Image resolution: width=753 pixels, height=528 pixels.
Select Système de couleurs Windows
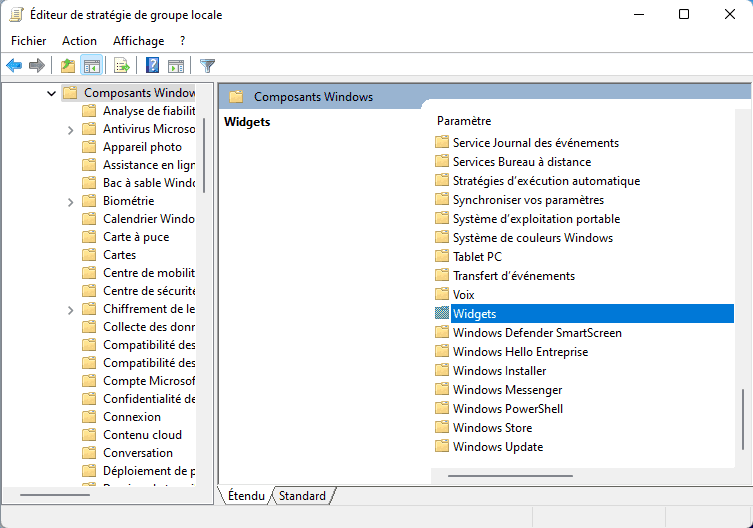(x=533, y=237)
